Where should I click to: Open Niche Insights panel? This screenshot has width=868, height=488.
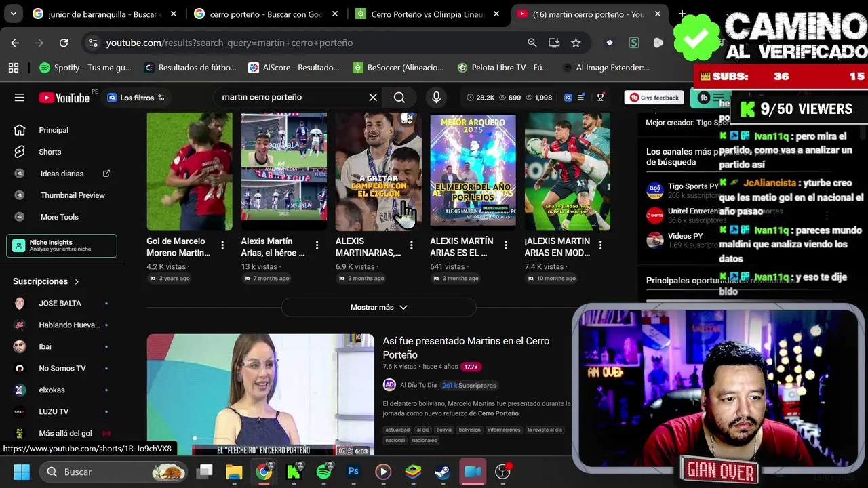62,245
